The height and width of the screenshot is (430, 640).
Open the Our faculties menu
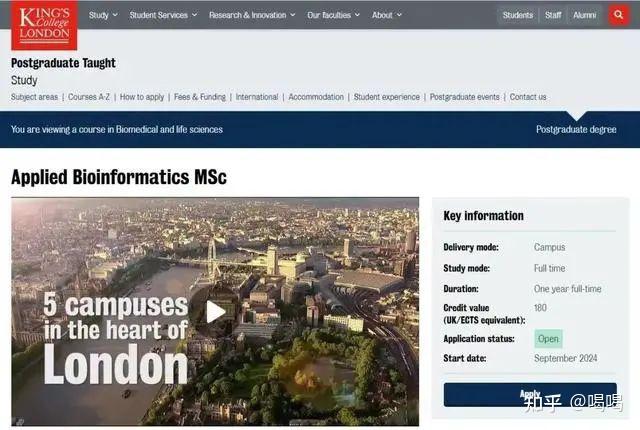tap(333, 15)
